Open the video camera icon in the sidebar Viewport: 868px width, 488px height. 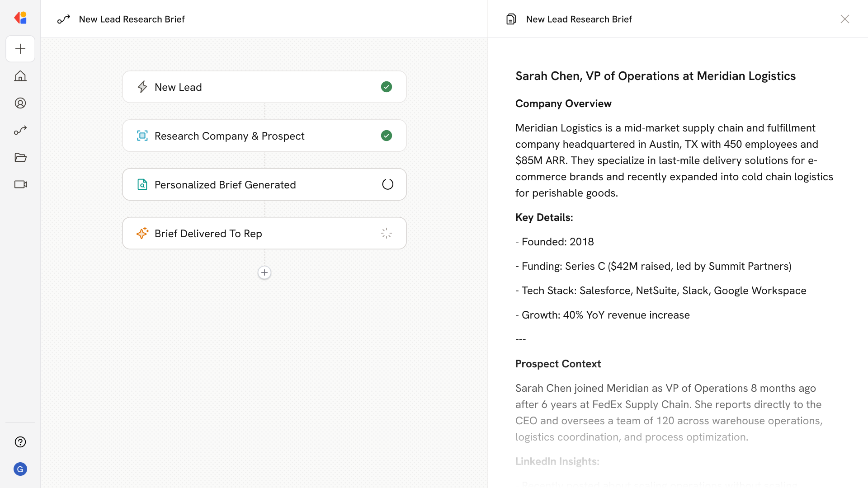[20, 184]
